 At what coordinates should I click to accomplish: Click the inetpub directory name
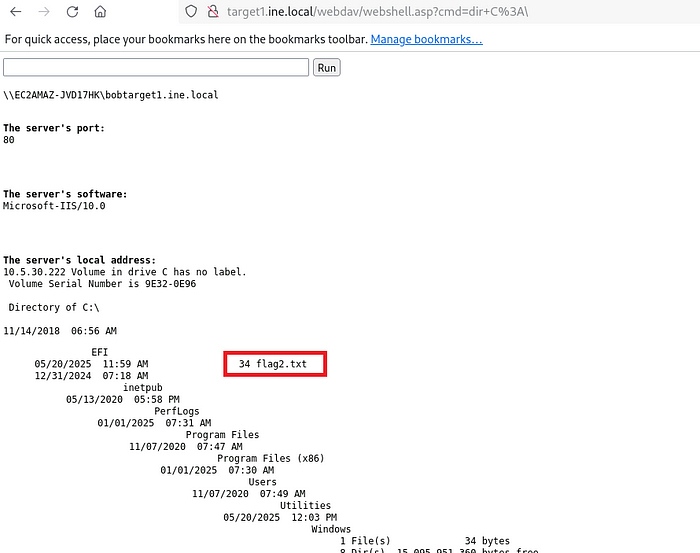tap(143, 387)
